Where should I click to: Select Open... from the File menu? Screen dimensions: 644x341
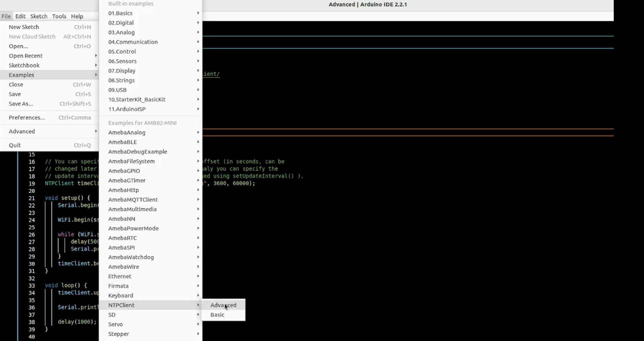18,46
